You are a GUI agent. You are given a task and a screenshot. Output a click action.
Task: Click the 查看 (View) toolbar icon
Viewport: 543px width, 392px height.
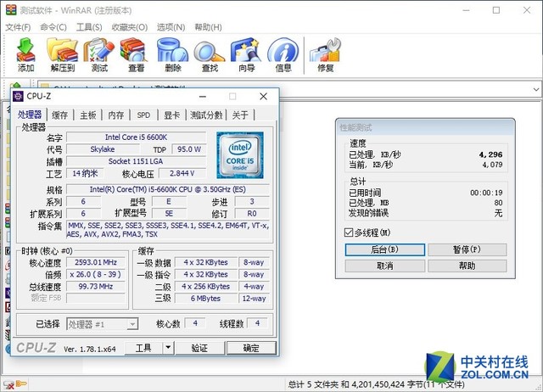pyautogui.click(x=136, y=54)
